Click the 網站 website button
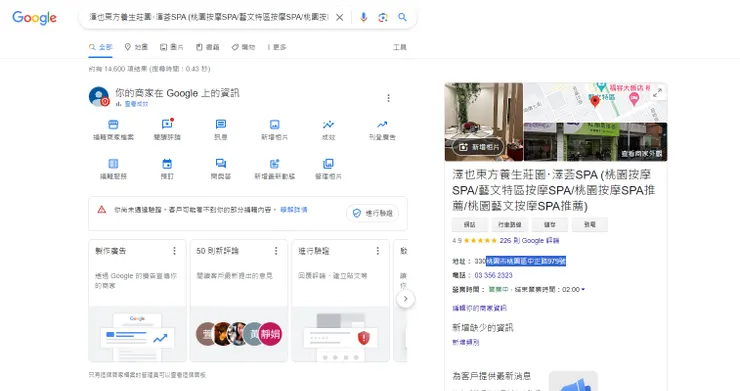This screenshot has width=740, height=391. 470,225
